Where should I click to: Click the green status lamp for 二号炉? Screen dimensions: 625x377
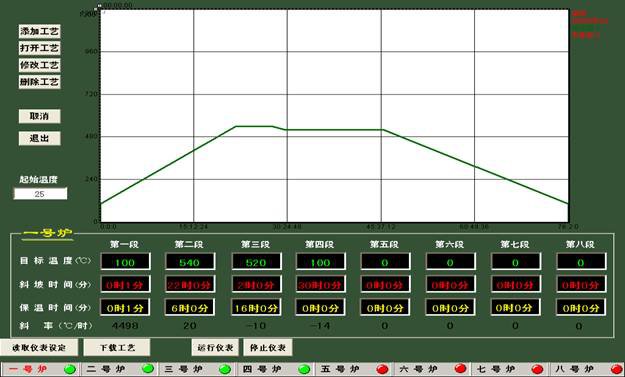point(148,369)
